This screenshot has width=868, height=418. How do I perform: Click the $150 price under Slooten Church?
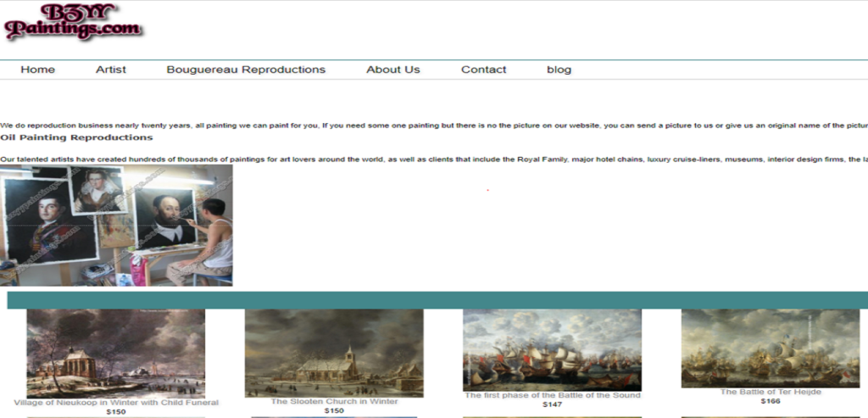point(334,411)
